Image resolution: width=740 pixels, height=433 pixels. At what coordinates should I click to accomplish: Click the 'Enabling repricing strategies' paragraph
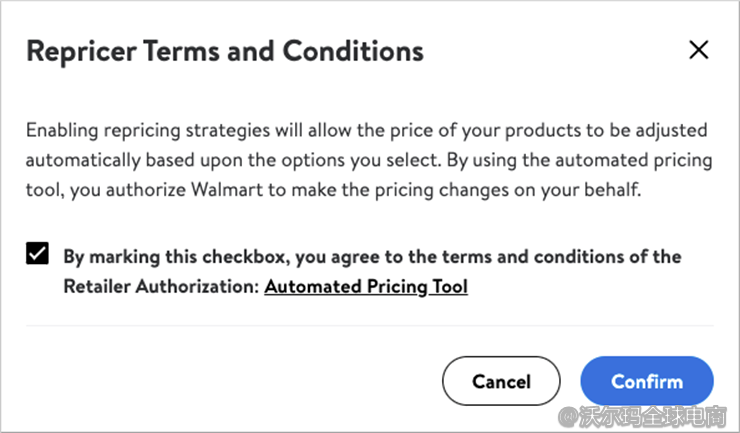coord(367,160)
